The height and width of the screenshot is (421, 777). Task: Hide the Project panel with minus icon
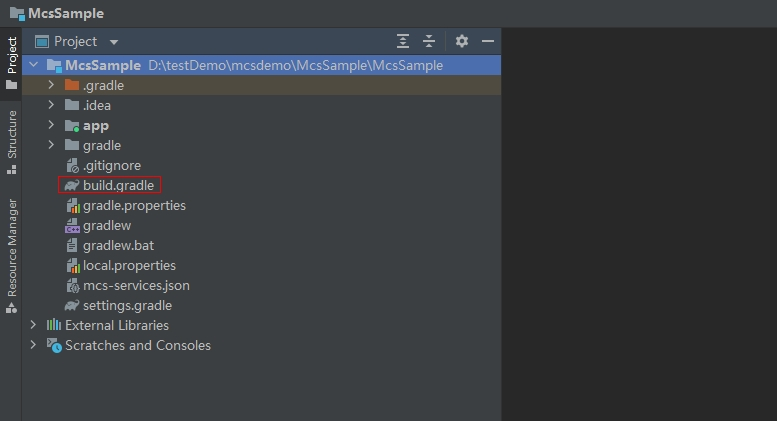pos(488,41)
